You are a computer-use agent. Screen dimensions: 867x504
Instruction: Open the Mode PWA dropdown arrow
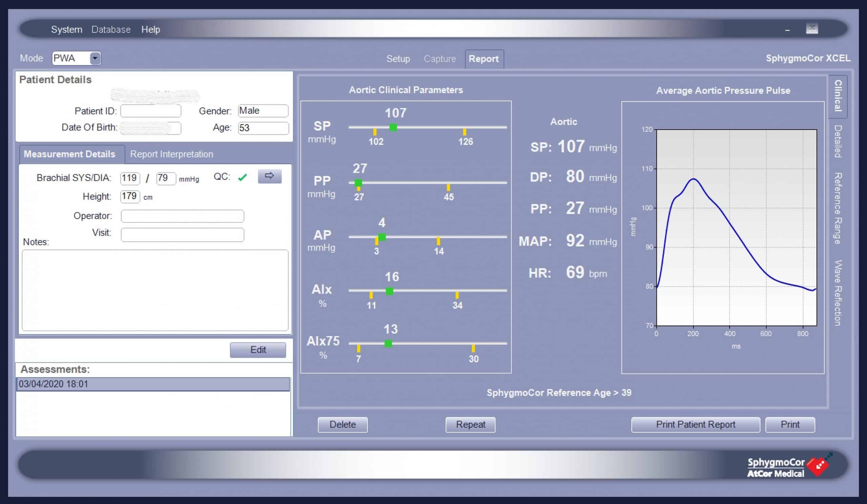95,58
